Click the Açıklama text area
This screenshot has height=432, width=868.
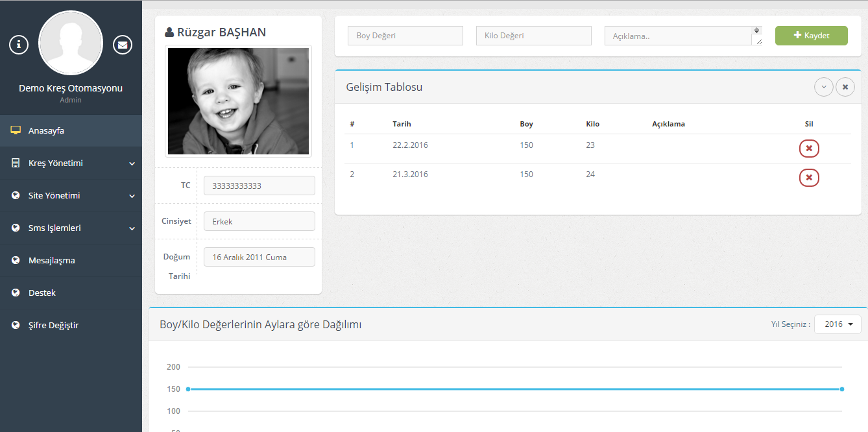(679, 36)
